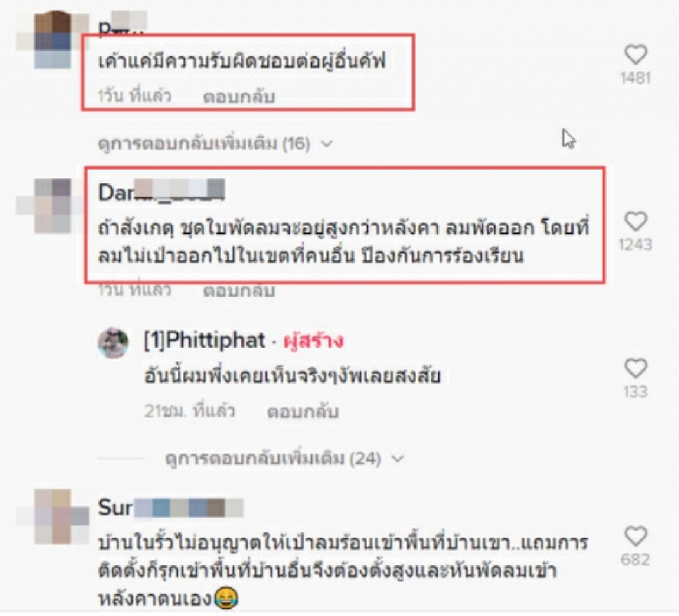Reply to the first comment via ตอบกลับ
679x616 pixels.
238,97
